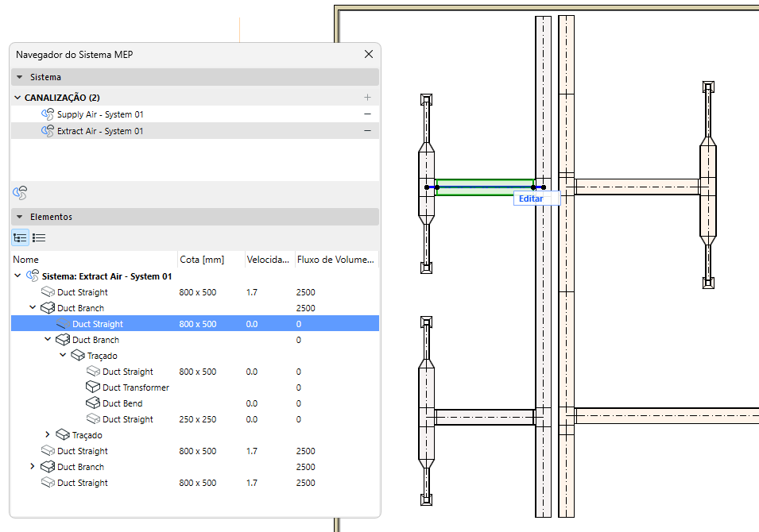
Task: Expand the collapsed Traçado node
Action: (x=48, y=435)
